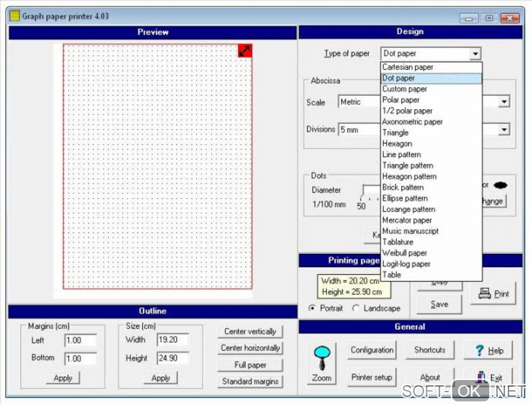Pick Mercator paper from the list
The image size is (532, 404).
coord(431,220)
